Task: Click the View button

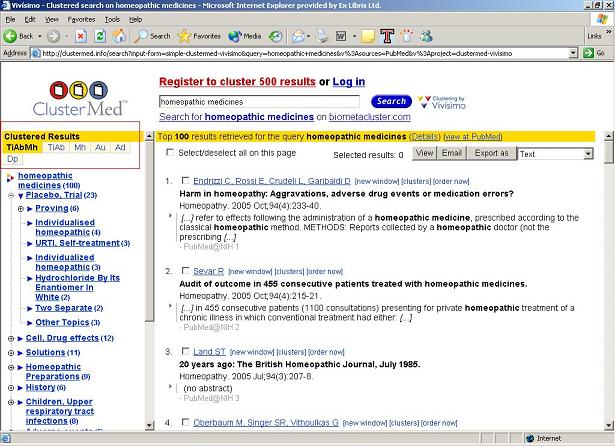Action: pos(424,153)
